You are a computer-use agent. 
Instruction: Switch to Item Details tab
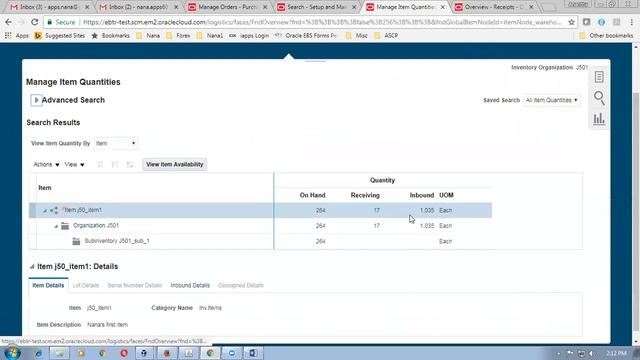(48, 285)
